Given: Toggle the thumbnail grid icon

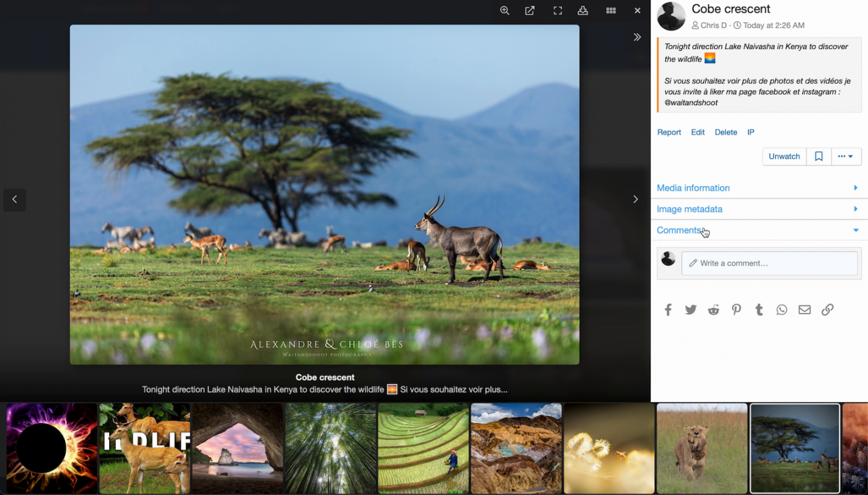Looking at the screenshot, I should click(611, 11).
